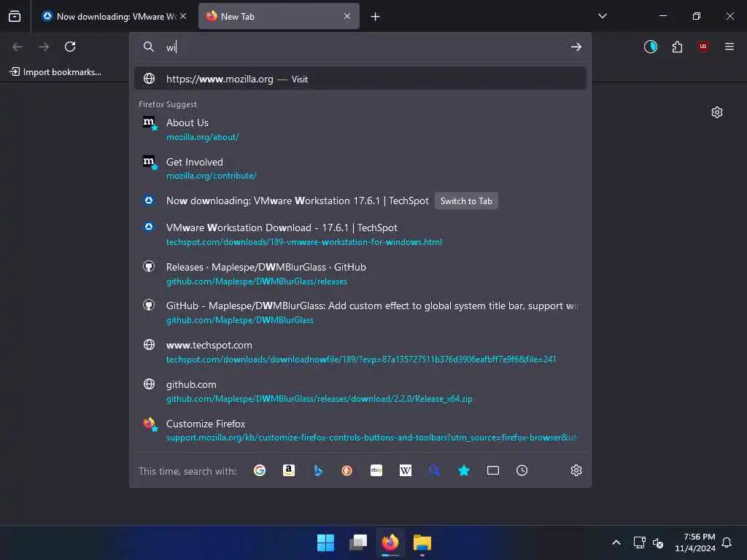Screen dimensions: 747x560
Task: Open VMware Workstation Download TechSpot suggestion
Action: pos(360,234)
